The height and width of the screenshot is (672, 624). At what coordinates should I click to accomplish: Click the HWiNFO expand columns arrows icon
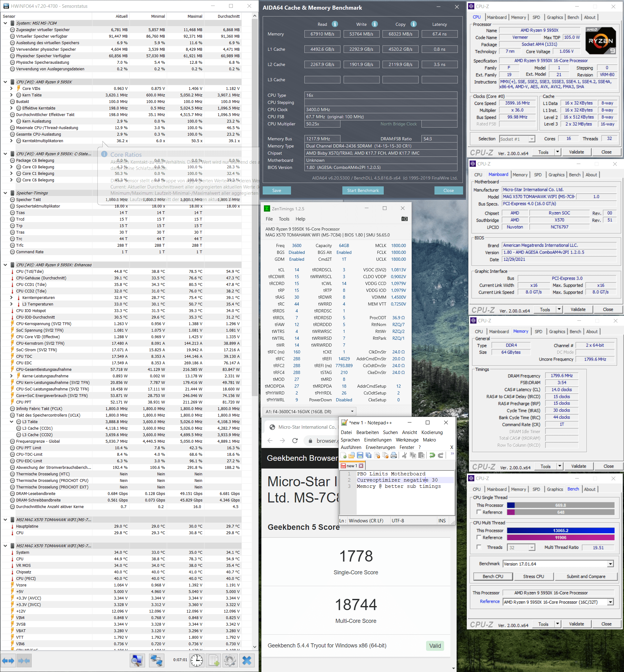pyautogui.click(x=8, y=660)
